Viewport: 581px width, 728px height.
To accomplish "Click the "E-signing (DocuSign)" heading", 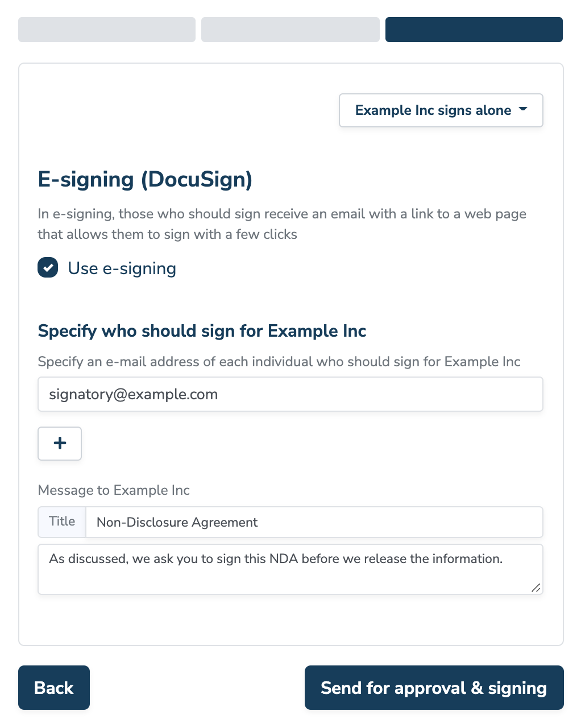I will coord(145,179).
